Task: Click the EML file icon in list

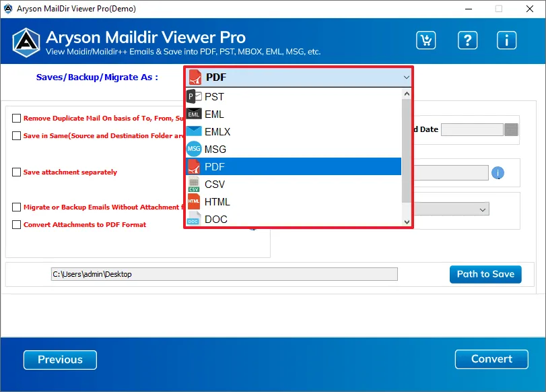Action: click(194, 114)
